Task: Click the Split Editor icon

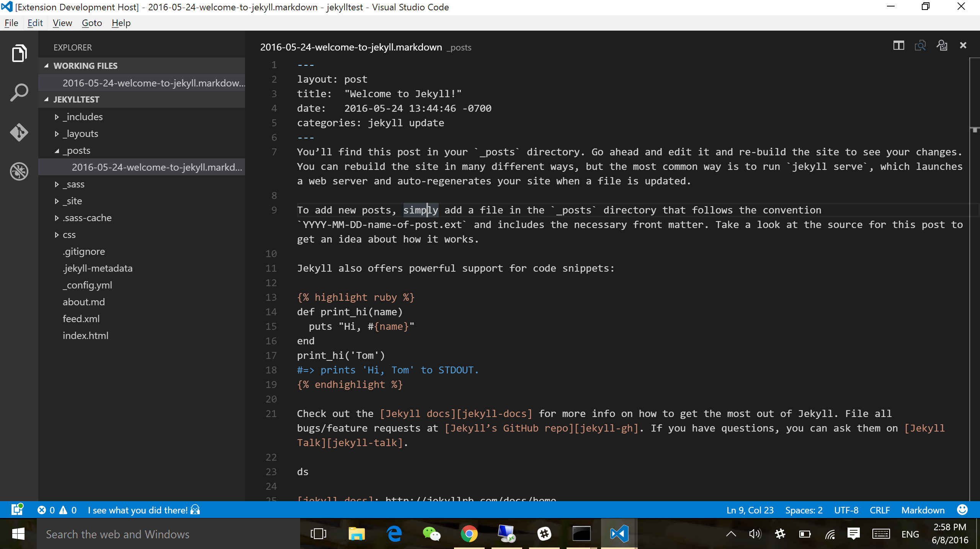Action: coord(898,46)
